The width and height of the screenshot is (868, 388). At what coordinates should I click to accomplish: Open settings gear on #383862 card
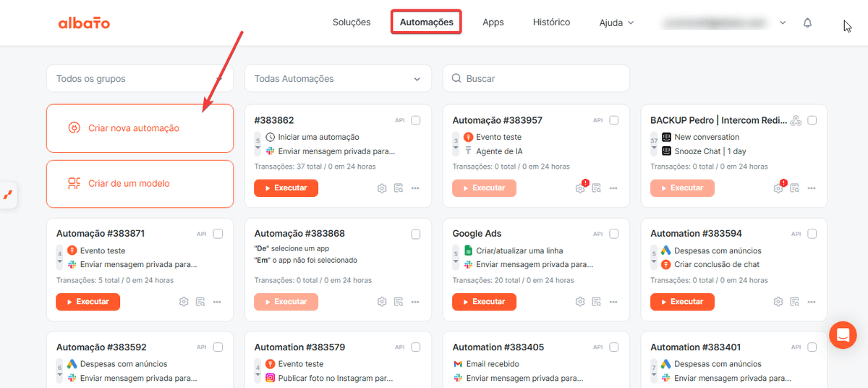click(x=382, y=188)
